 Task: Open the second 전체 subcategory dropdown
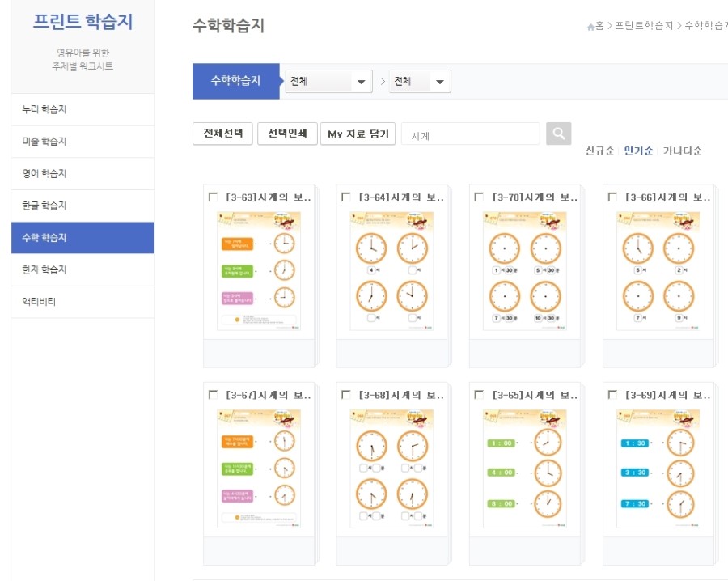click(x=420, y=81)
